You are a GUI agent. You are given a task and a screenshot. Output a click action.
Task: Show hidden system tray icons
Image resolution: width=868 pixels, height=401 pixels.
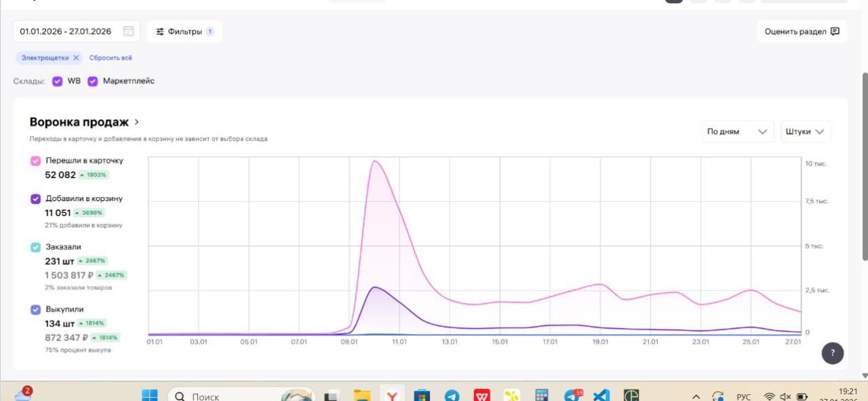(x=696, y=397)
